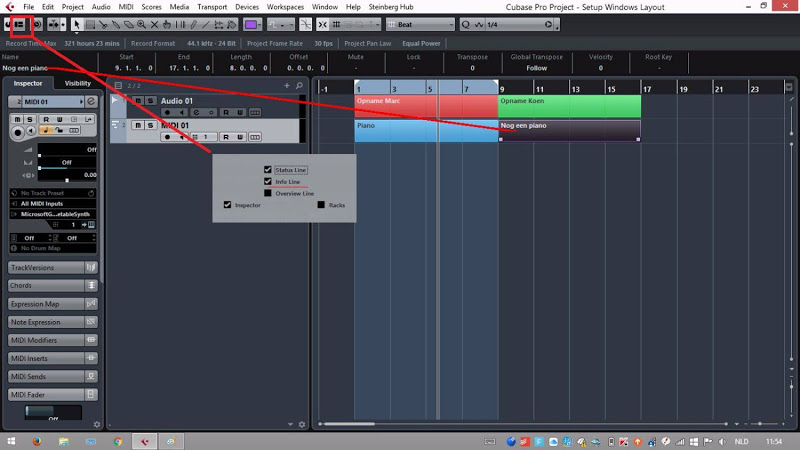Viewport: 800px width, 450px height.
Task: Toggle Iterative Quantize button
Action: coord(479,24)
